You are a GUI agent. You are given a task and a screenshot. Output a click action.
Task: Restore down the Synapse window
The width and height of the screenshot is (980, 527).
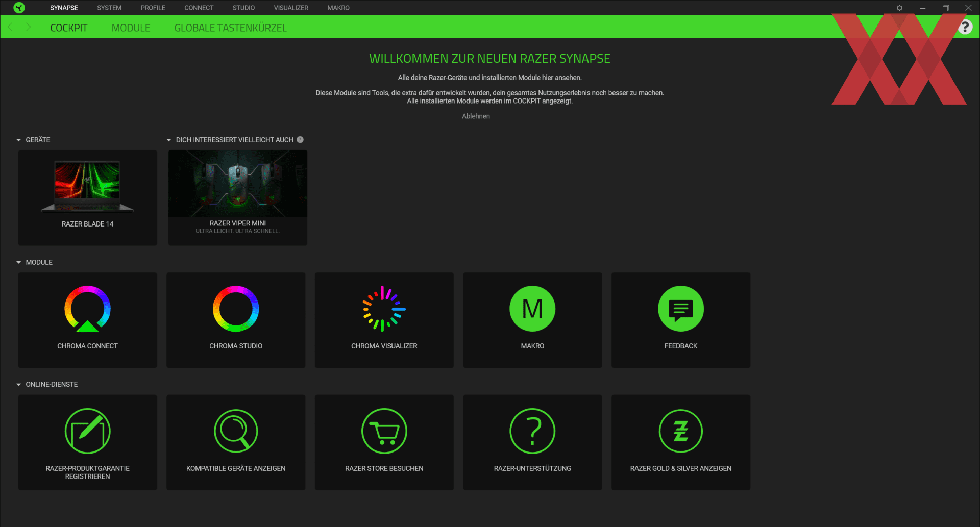point(945,8)
